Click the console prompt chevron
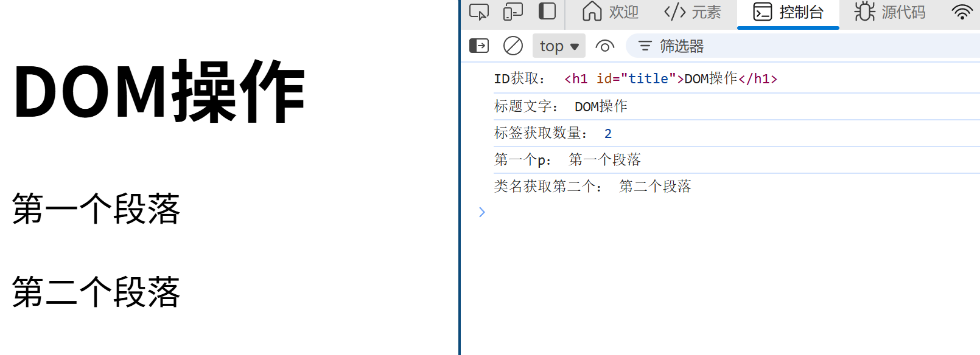This screenshot has height=355, width=980. point(481,212)
